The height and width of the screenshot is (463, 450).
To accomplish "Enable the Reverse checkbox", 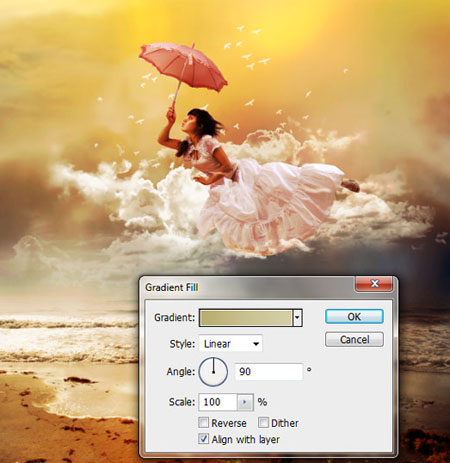I will pyautogui.click(x=203, y=423).
